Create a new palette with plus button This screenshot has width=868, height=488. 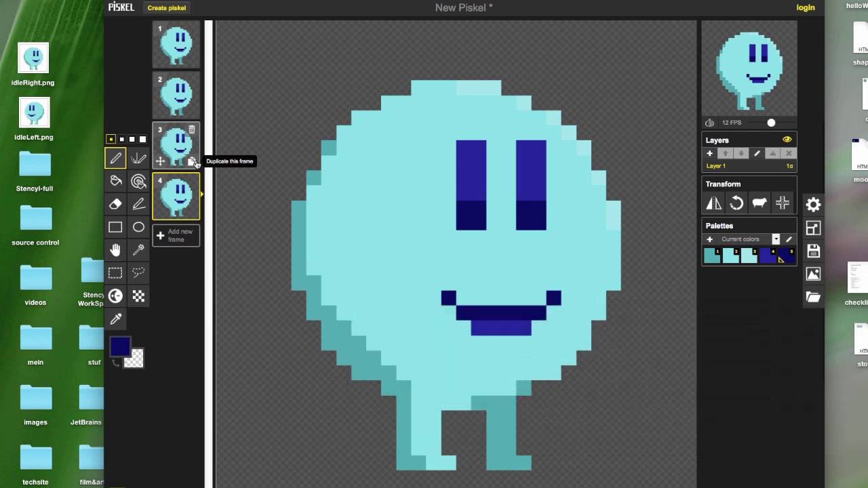pyautogui.click(x=710, y=239)
